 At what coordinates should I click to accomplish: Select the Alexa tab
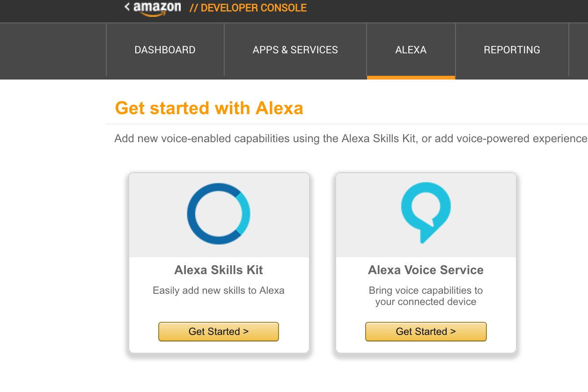coord(411,50)
